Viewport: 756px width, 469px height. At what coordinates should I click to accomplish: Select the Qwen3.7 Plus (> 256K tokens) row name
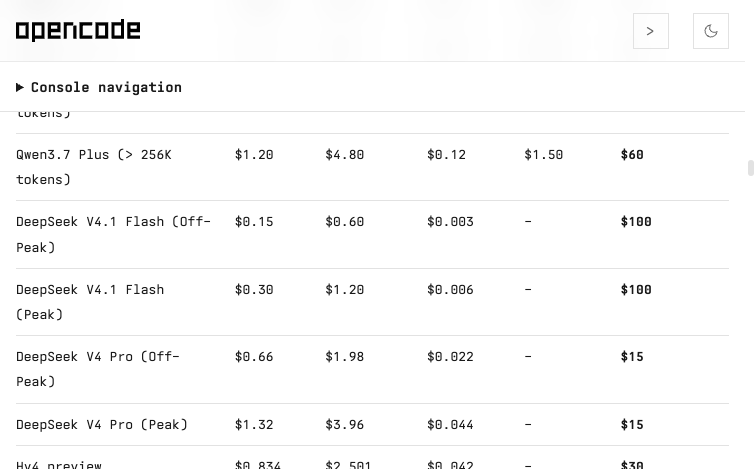pyautogui.click(x=94, y=167)
